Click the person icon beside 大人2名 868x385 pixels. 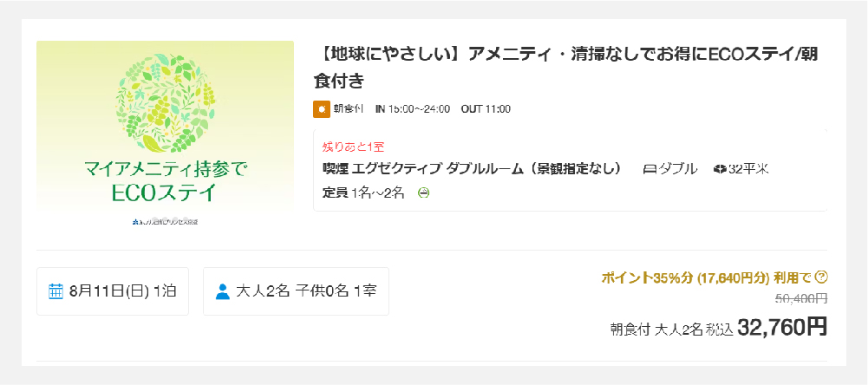223,290
